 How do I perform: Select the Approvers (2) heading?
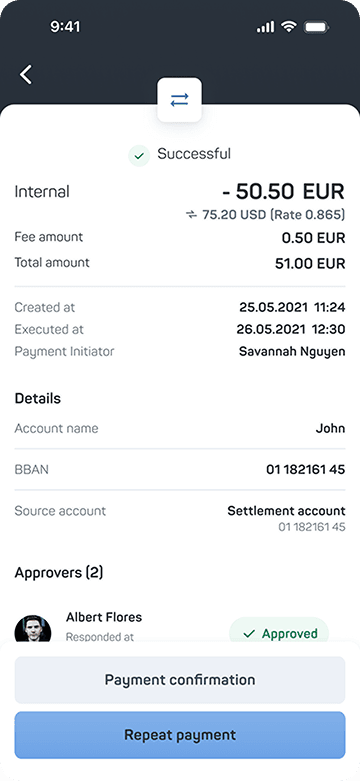click(59, 573)
